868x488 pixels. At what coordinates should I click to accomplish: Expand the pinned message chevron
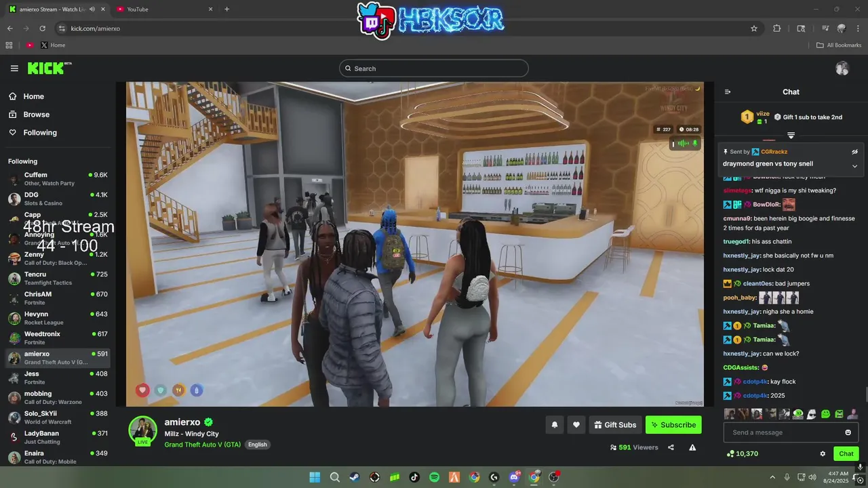(x=854, y=166)
